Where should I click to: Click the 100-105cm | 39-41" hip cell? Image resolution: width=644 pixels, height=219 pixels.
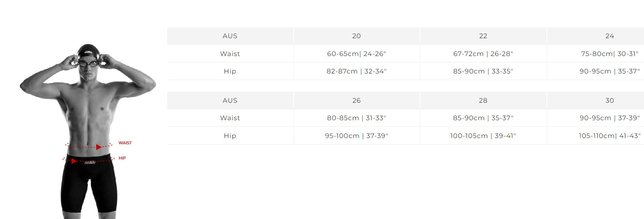click(483, 136)
